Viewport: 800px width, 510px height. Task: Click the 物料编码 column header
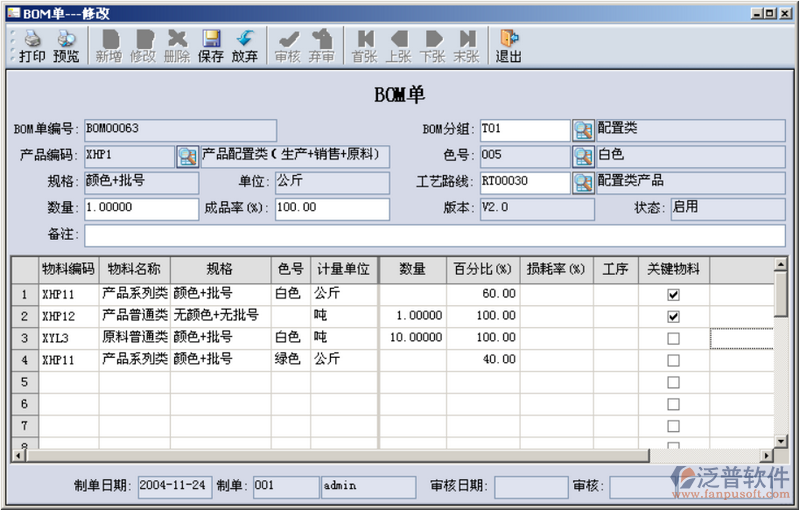(68, 270)
